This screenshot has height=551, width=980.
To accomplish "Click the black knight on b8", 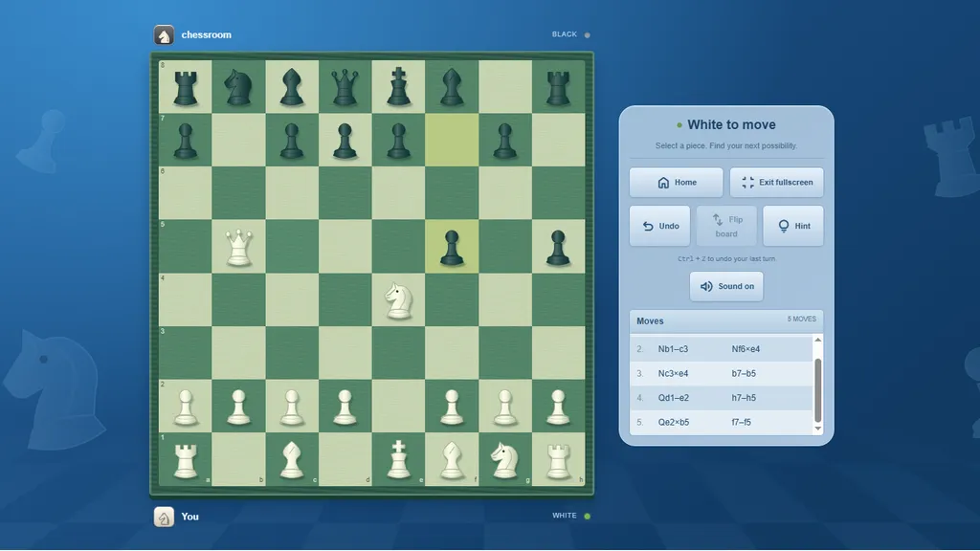I will (x=238, y=87).
